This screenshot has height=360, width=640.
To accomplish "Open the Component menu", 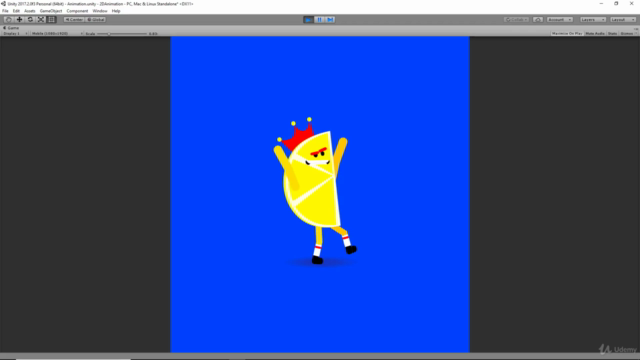I will 77,11.
